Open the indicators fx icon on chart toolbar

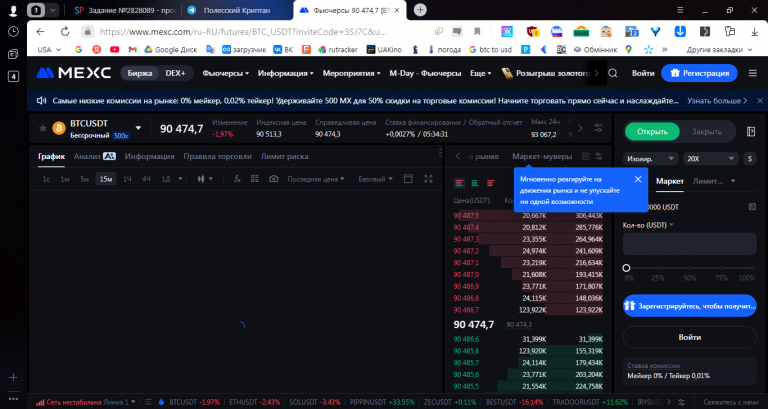point(237,179)
